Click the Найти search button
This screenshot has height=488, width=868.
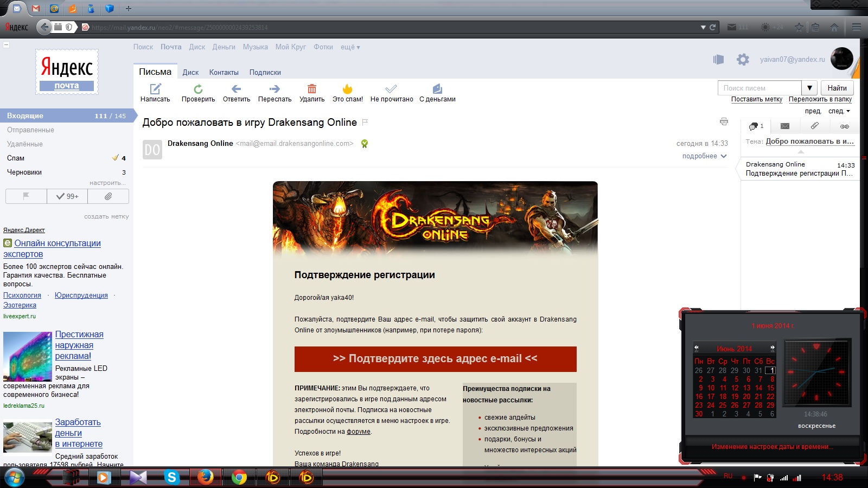click(837, 88)
